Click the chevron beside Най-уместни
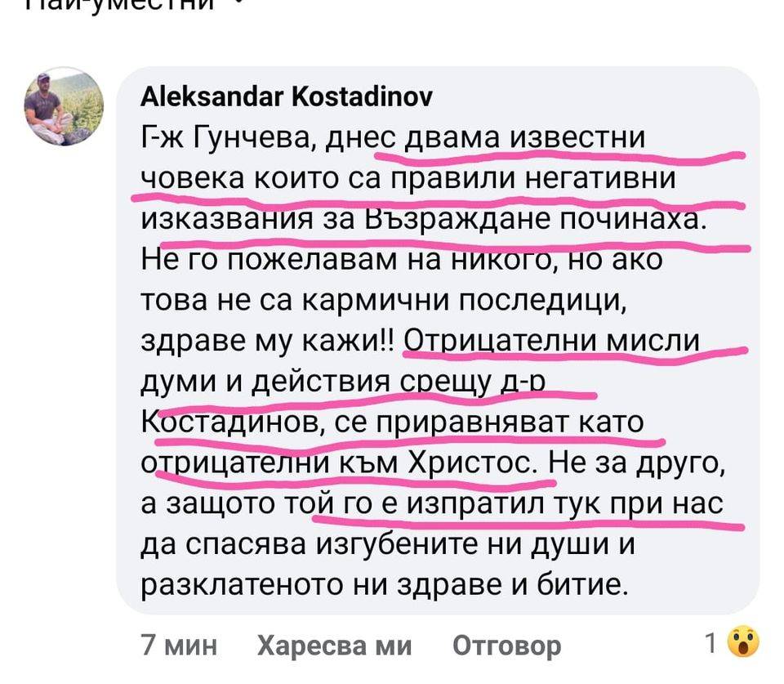The image size is (784, 684). coord(239,3)
